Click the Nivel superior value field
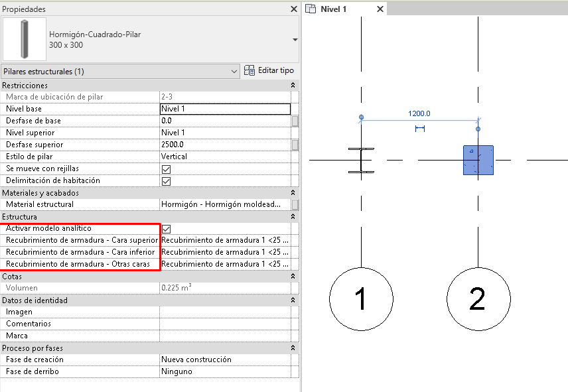 click(225, 133)
